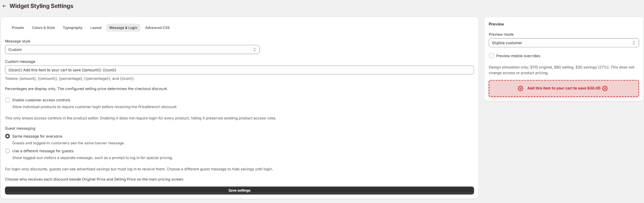Click 'For login-only discounts' help text

(139, 169)
